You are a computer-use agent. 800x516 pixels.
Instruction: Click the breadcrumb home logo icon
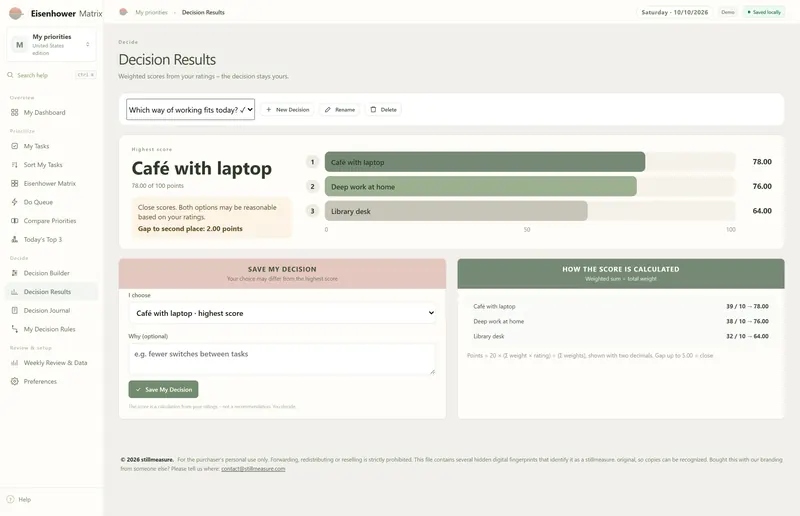click(x=123, y=12)
